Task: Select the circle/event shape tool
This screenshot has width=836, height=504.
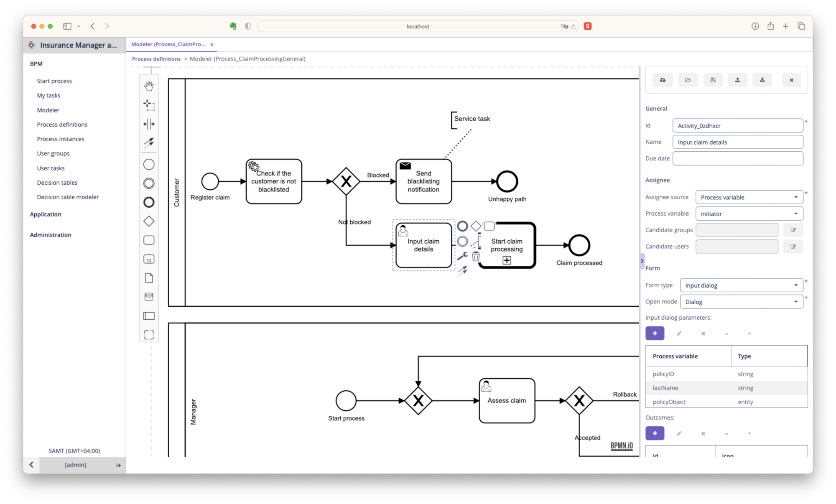Action: [149, 164]
